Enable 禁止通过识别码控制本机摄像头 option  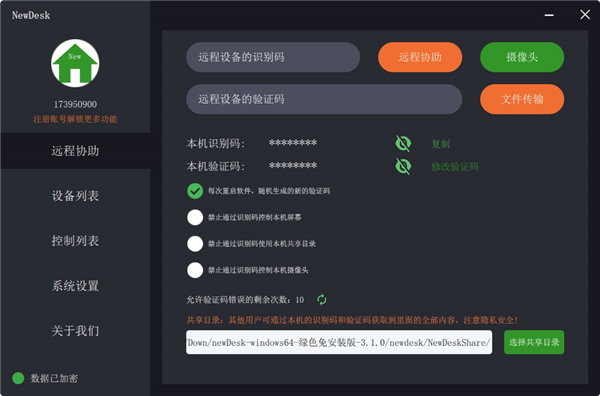[195, 270]
